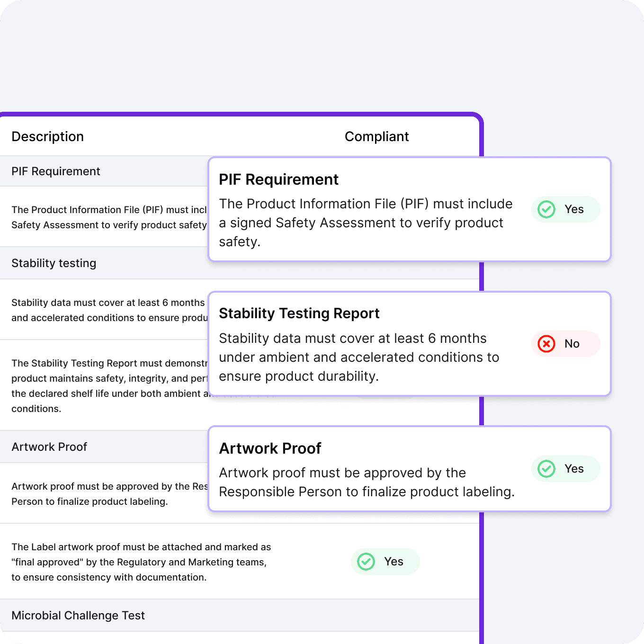644x644 pixels.
Task: Expand the Microbial Challenge Test section
Action: point(78,615)
